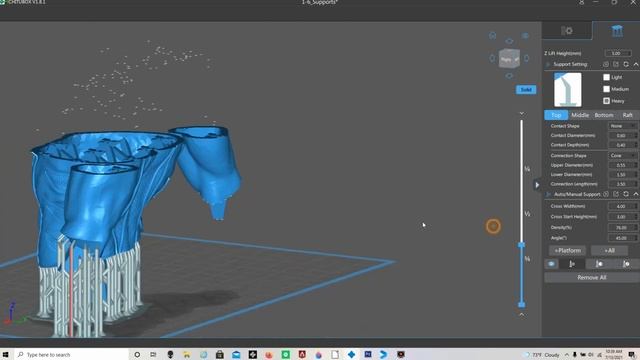Switch to the Bottom support tab

604,115
